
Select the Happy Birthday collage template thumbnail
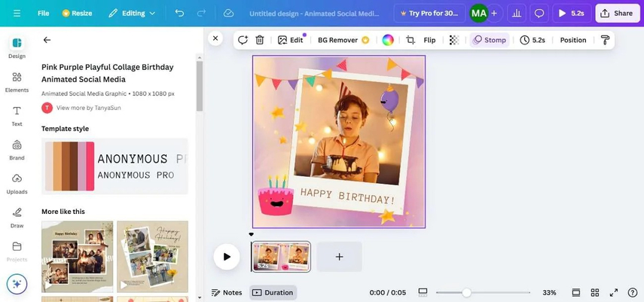click(x=78, y=256)
